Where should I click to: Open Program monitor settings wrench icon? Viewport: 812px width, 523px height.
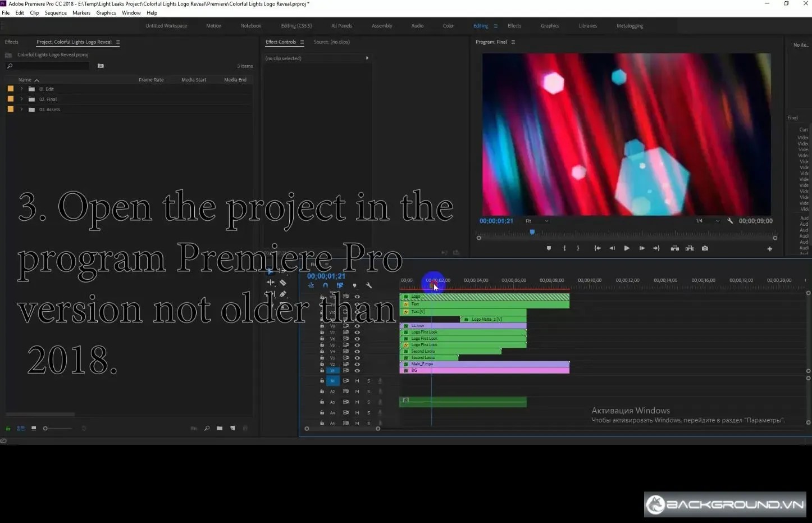pyautogui.click(x=730, y=221)
